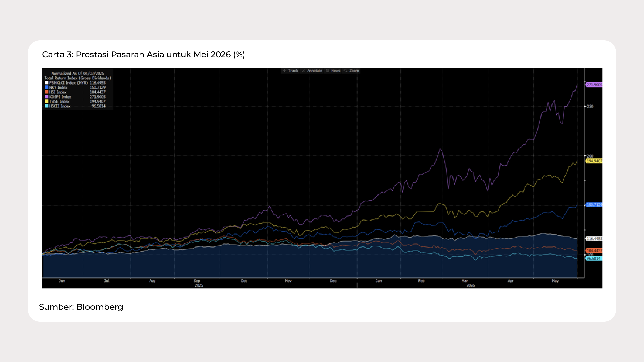The width and height of the screenshot is (644, 362).
Task: Open News from chart toolbar
Action: click(336, 71)
